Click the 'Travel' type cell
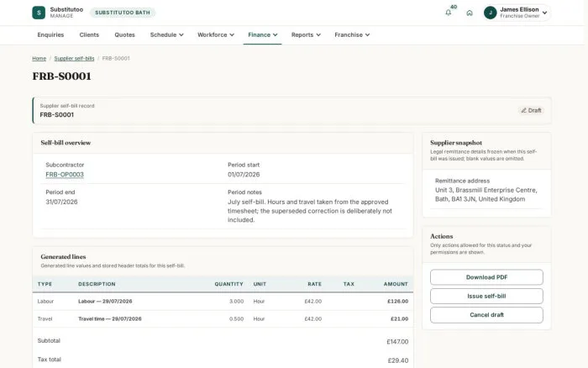The width and height of the screenshot is (588, 368). [x=45, y=319]
